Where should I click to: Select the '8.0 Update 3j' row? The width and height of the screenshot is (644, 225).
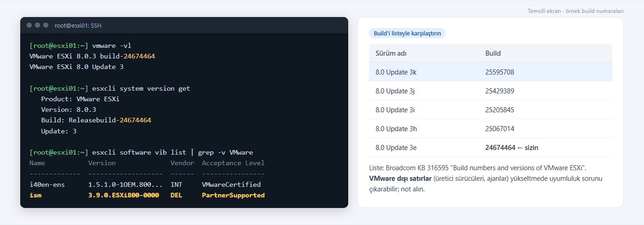coord(490,91)
